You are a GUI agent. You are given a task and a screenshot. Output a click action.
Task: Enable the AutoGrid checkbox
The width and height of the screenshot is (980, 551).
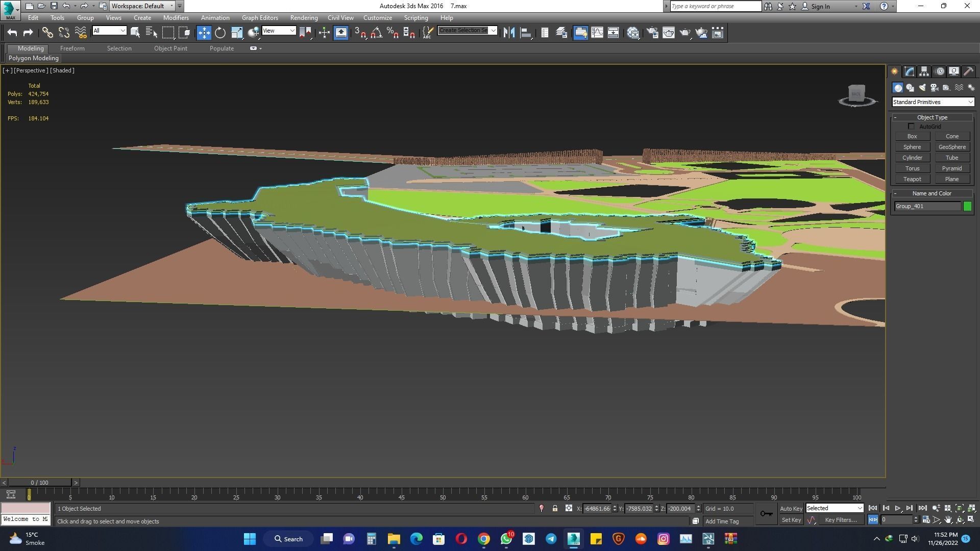pyautogui.click(x=911, y=127)
